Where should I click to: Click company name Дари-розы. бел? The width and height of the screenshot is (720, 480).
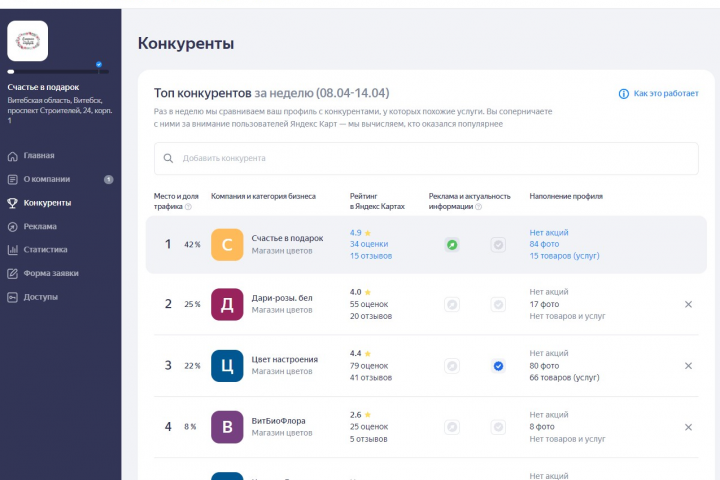282,298
